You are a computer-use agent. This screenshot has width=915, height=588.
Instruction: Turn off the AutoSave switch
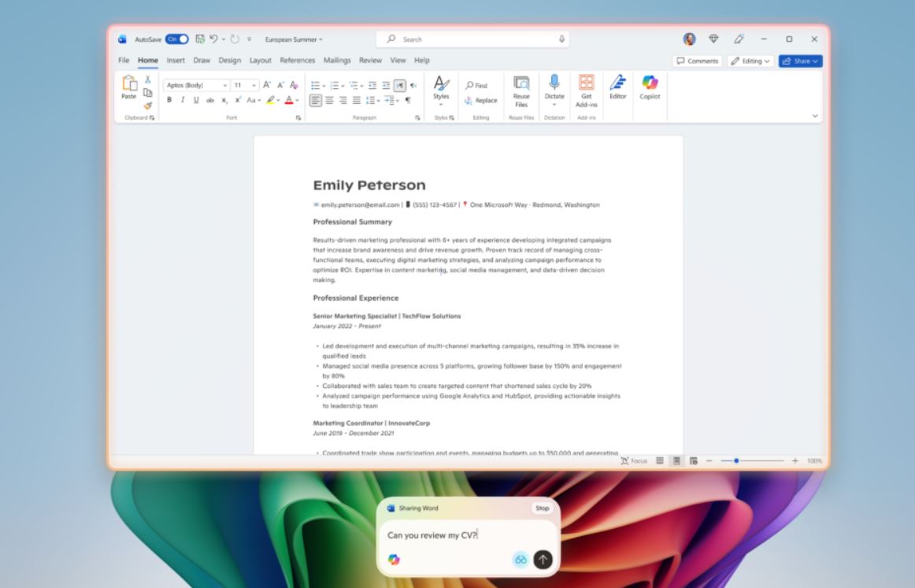177,39
